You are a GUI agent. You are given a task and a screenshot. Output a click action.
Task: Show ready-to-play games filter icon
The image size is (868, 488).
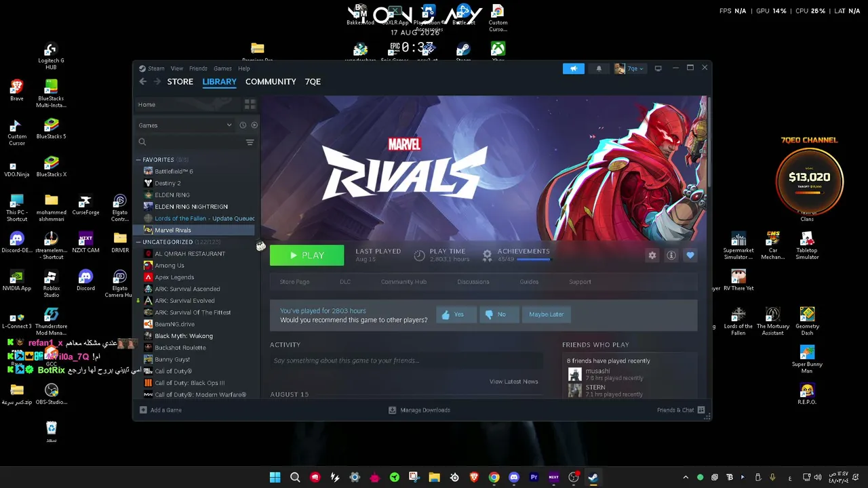[254, 125]
